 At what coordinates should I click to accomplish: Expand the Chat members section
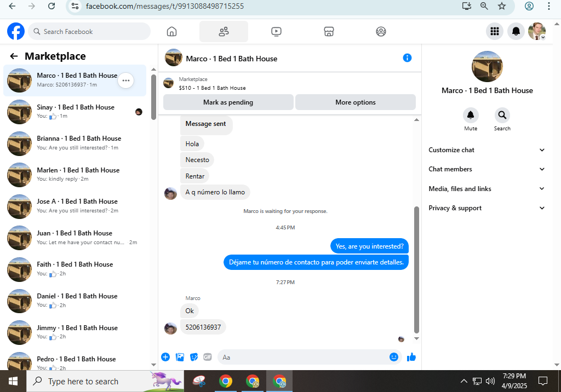click(486, 169)
